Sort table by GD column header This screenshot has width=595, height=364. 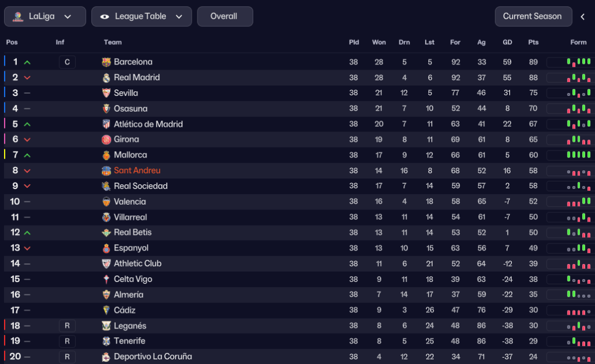507,42
